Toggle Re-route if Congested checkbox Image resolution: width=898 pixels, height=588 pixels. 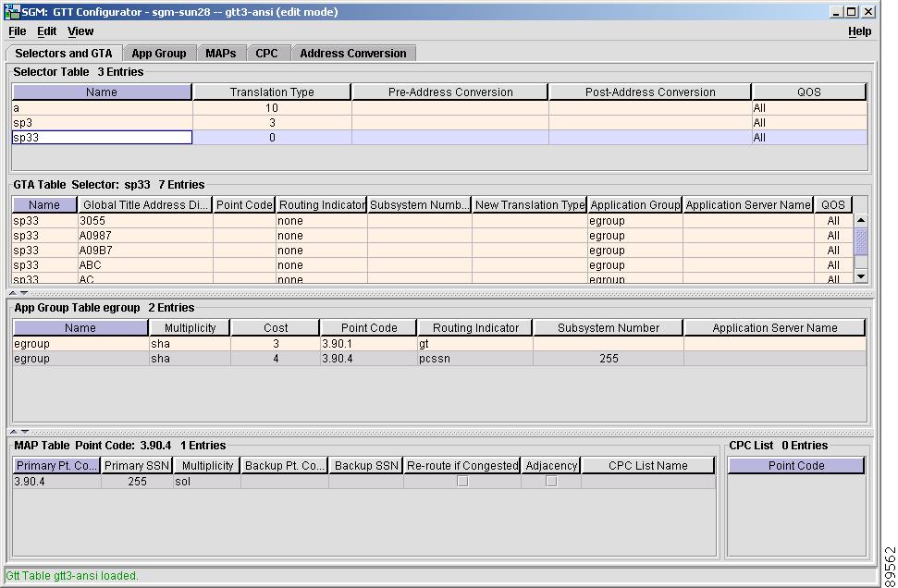click(462, 482)
